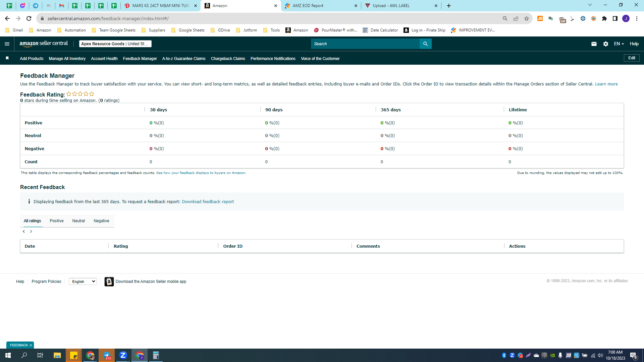Open Account Health page
The height and width of the screenshot is (362, 644).
tap(104, 59)
